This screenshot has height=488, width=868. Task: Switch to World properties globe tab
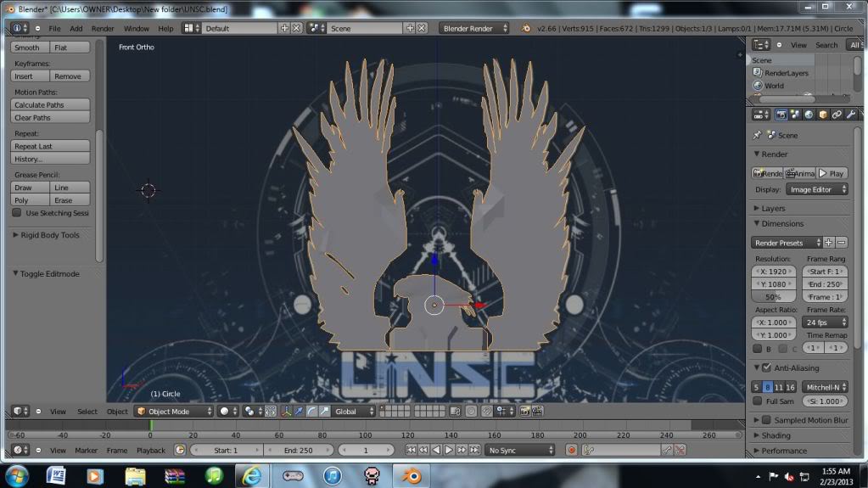coord(809,115)
